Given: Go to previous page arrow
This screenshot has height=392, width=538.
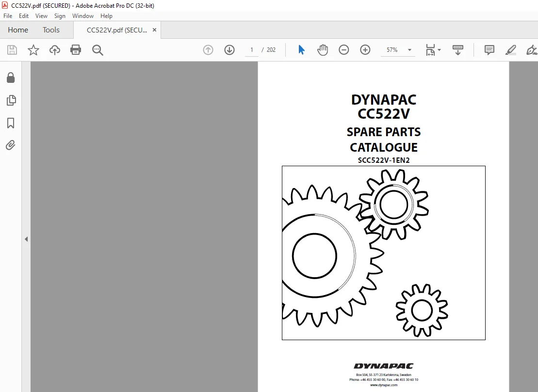Looking at the screenshot, I should point(208,50).
